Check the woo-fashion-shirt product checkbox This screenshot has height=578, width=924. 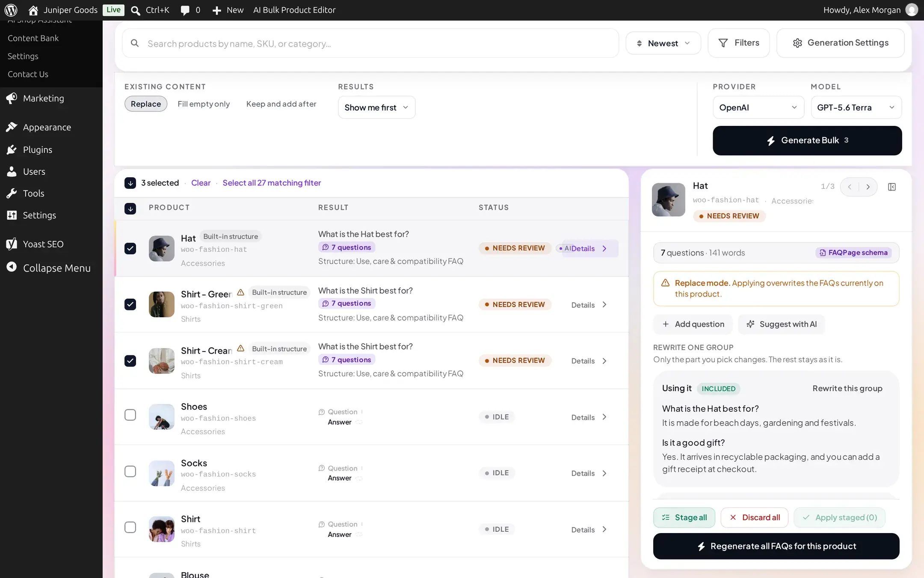click(x=130, y=527)
